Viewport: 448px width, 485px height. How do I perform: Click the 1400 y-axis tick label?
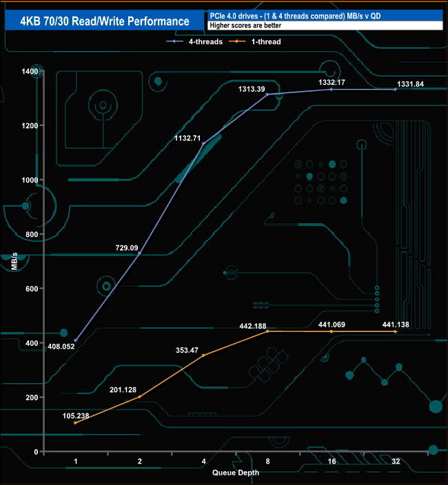30,72
